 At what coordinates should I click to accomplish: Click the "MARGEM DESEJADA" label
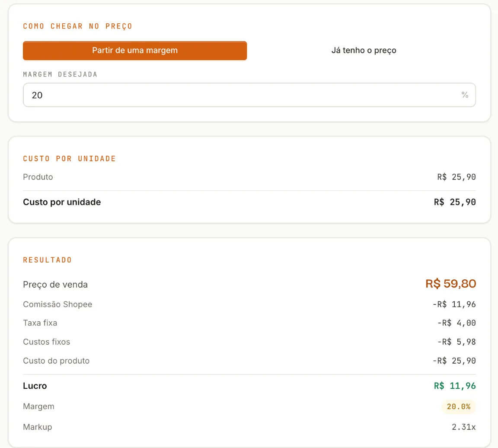point(60,74)
